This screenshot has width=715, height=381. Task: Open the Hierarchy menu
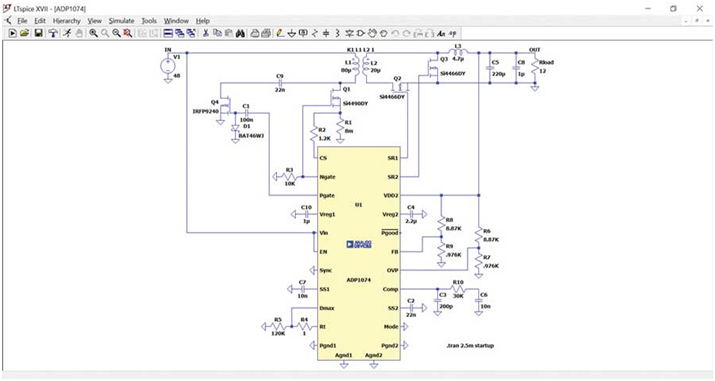pos(67,21)
